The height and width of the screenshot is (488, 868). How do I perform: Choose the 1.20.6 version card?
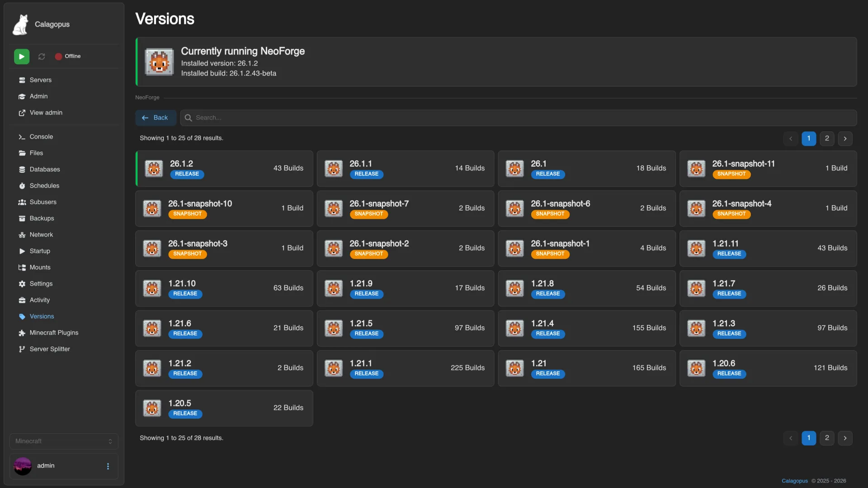[768, 368]
